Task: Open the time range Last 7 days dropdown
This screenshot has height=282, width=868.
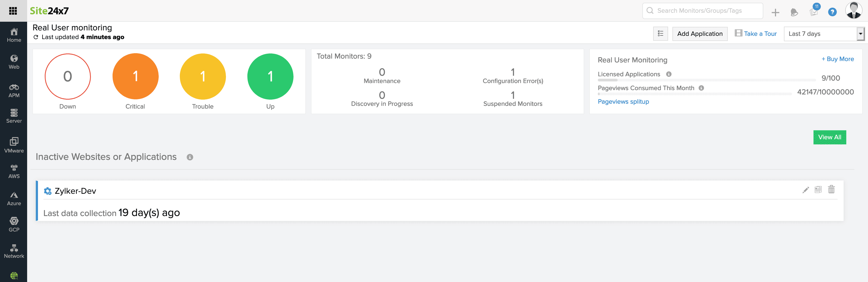Action: (823, 33)
